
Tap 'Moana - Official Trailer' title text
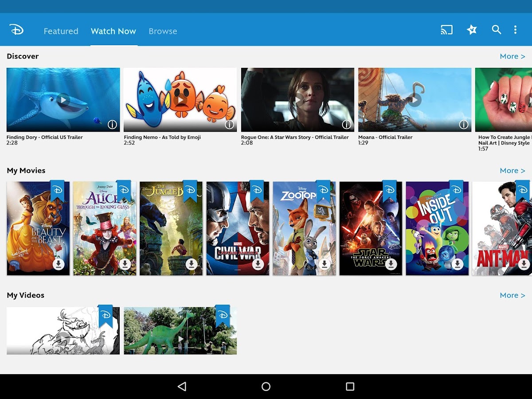coord(385,137)
